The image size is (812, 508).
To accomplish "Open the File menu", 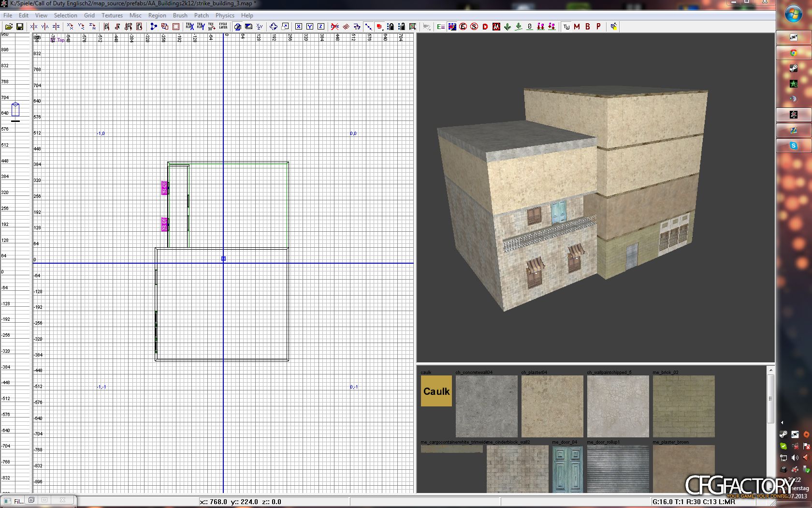I will (x=8, y=15).
